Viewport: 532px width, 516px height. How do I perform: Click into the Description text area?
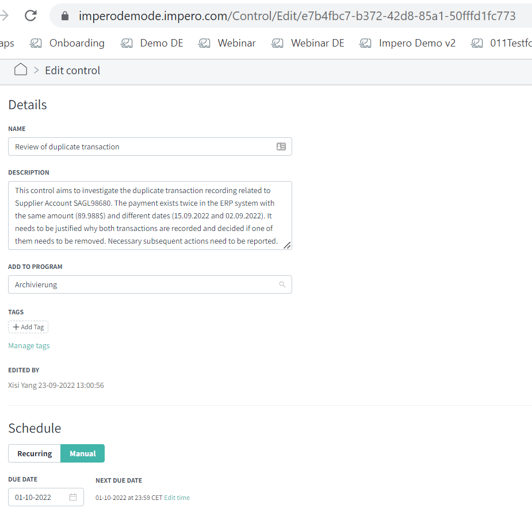pos(150,215)
